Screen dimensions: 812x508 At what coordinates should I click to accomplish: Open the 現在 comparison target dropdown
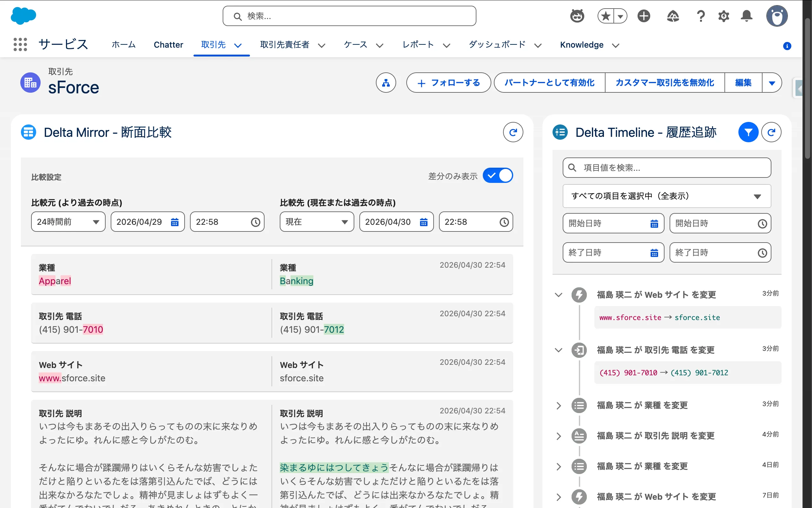[317, 222]
